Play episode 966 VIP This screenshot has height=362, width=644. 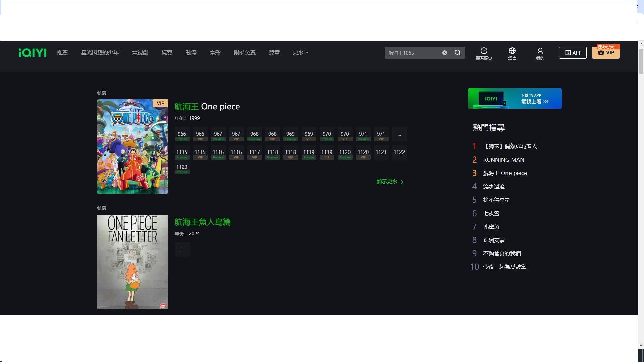[x=200, y=134]
